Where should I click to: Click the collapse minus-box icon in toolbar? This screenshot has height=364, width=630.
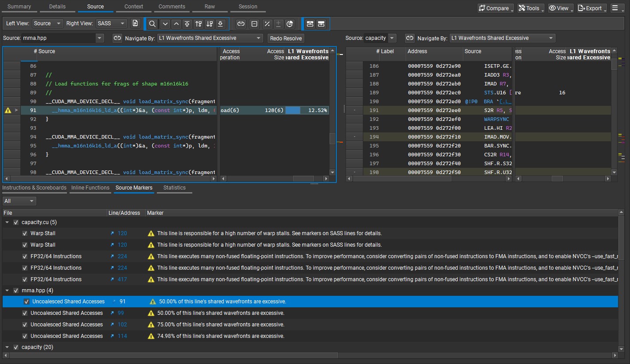pos(254,23)
